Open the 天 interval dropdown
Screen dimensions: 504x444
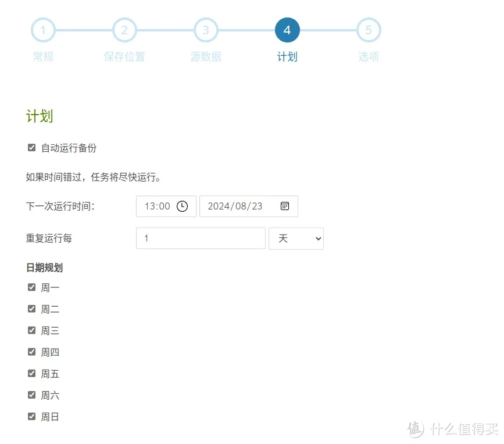[296, 238]
